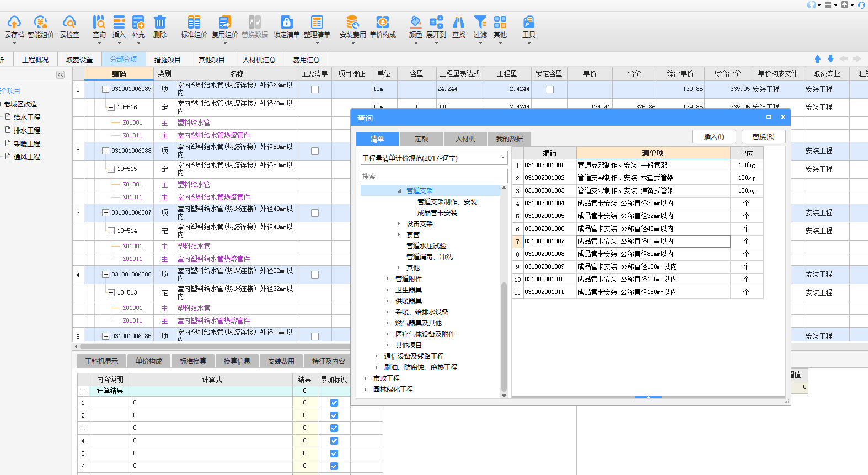Image resolution: width=868 pixels, height=475 pixels.
Task: Collapse the left project tree panel
Action: [x=60, y=74]
